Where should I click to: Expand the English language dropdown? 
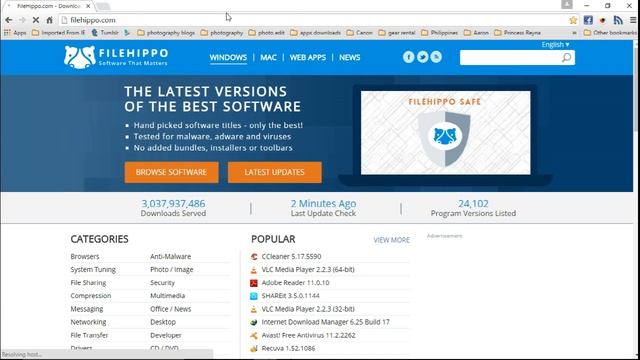(556, 44)
